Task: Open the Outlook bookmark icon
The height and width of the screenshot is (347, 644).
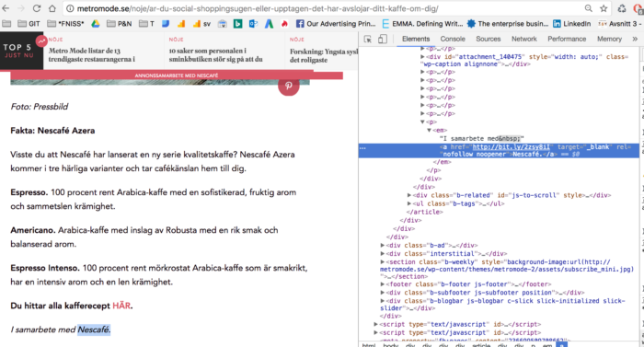Action: coord(253,24)
